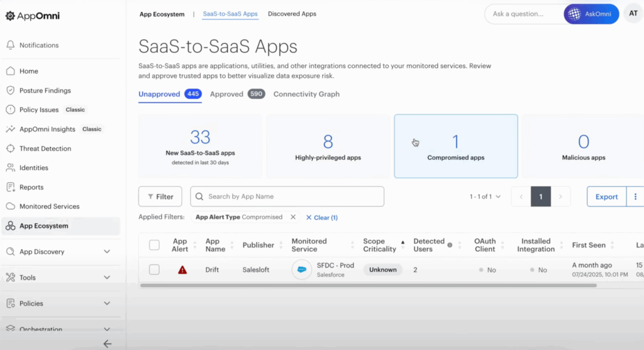Click the Salesforce cloud logo icon

301,269
